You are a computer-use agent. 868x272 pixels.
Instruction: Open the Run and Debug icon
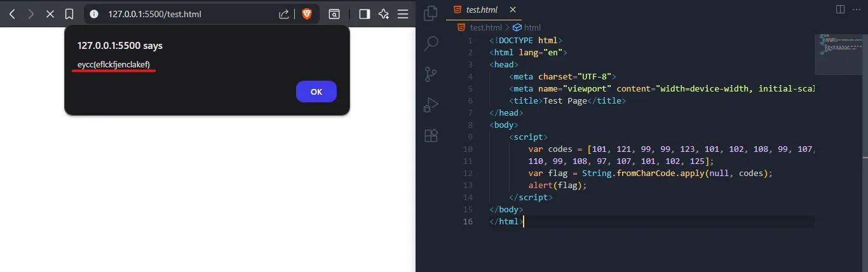tap(431, 104)
